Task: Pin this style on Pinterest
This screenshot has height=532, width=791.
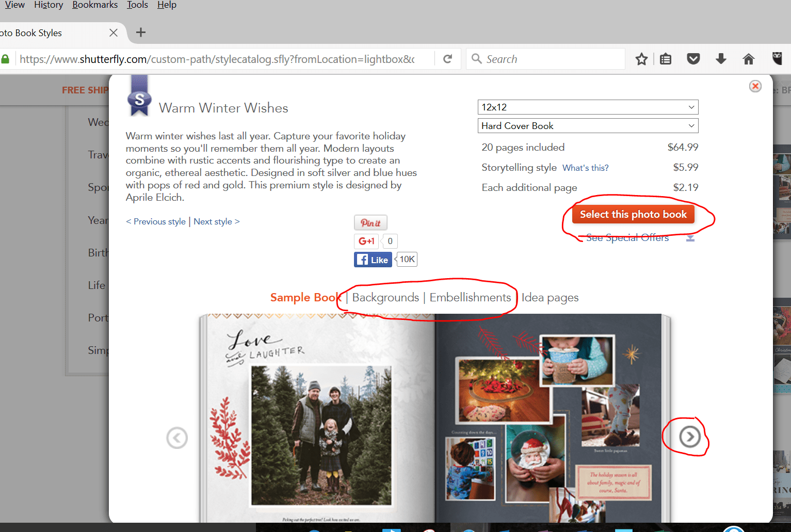Action: [370, 222]
